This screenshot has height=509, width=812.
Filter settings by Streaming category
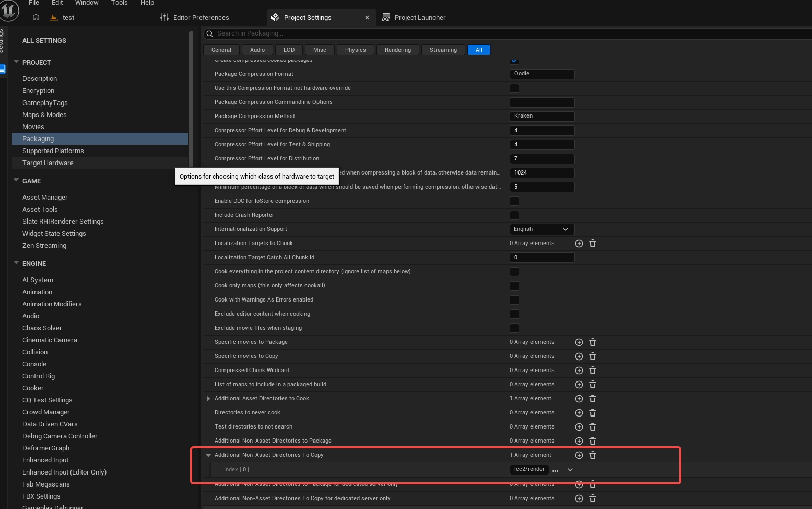point(443,50)
